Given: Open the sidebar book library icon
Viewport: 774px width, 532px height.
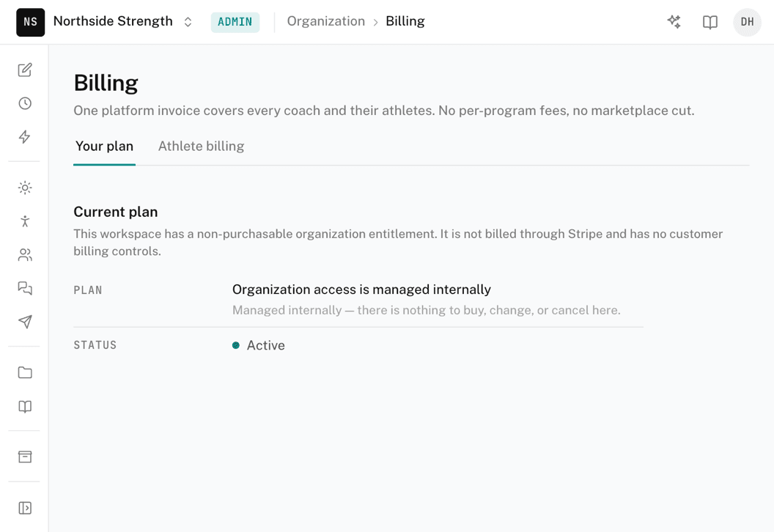Looking at the screenshot, I should pos(25,406).
